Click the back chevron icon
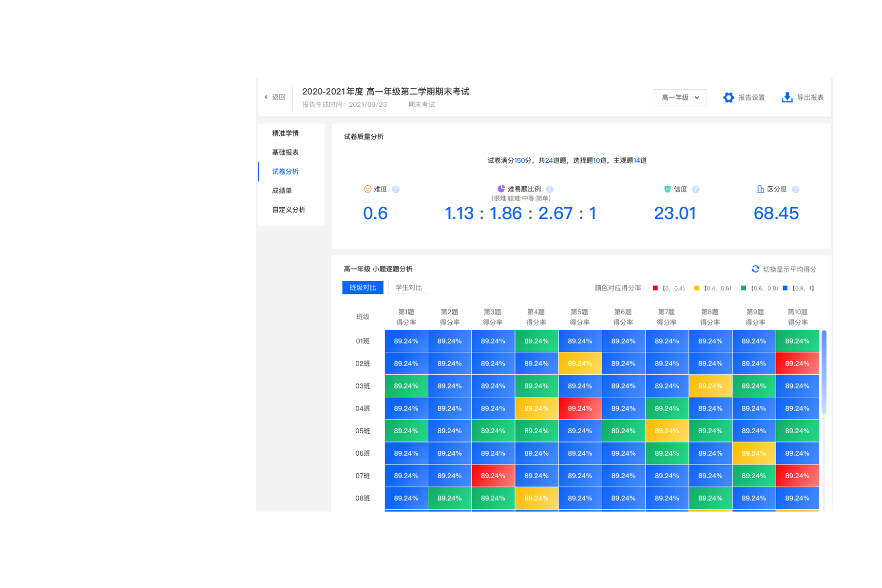Image resolution: width=882 pixels, height=588 pixels. click(x=266, y=97)
